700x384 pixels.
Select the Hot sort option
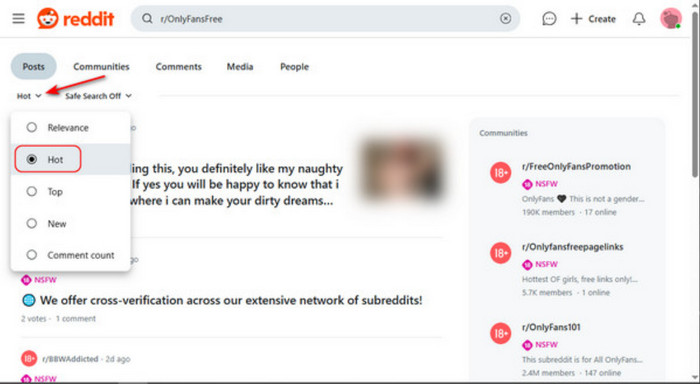[71, 159]
